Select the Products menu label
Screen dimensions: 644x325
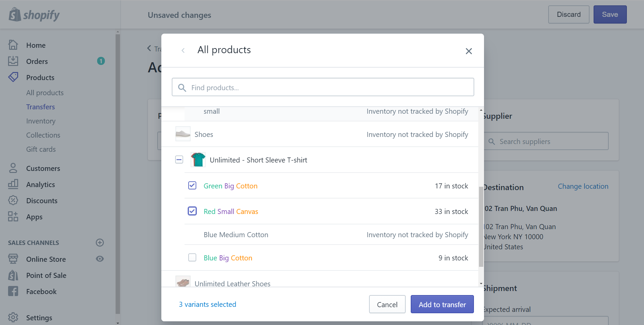(40, 77)
